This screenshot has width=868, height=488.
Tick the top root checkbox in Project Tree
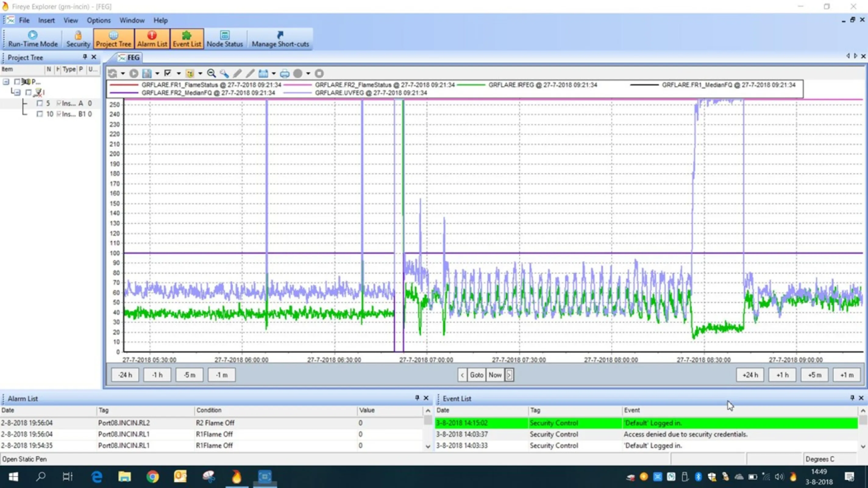pos(17,82)
